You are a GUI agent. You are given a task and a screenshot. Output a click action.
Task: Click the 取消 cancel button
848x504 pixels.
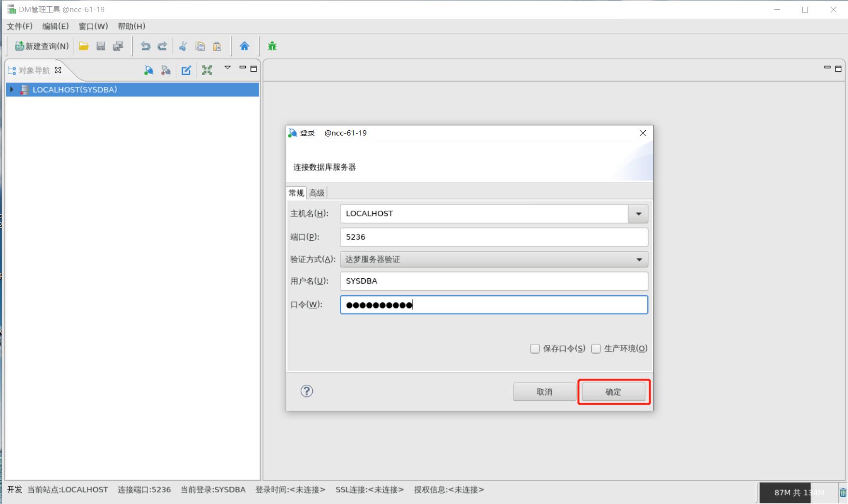544,392
